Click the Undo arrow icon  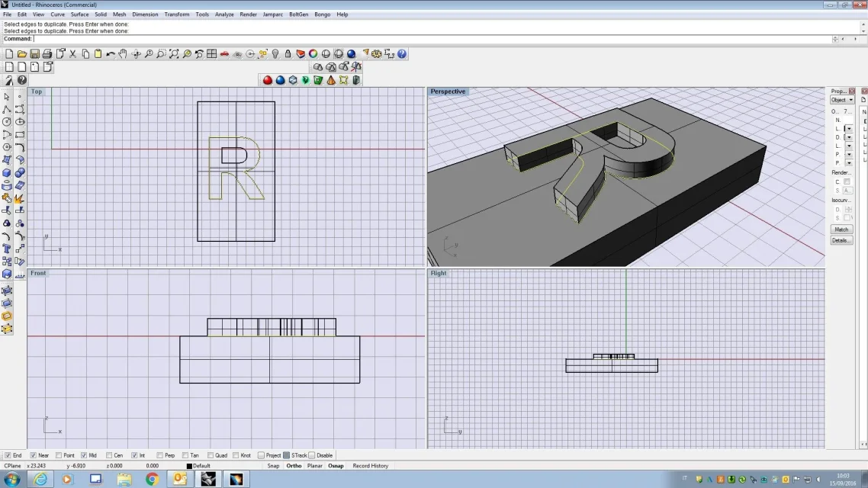pyautogui.click(x=111, y=54)
